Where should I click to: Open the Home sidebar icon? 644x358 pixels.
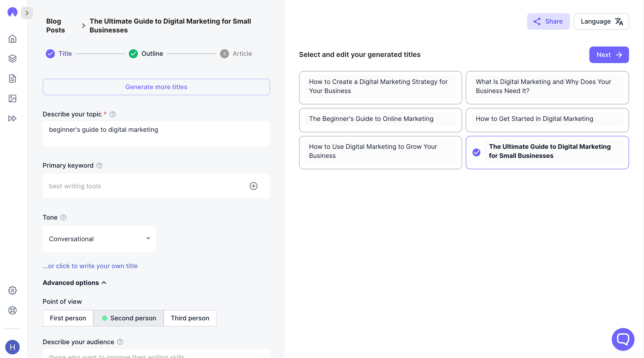[x=12, y=39]
